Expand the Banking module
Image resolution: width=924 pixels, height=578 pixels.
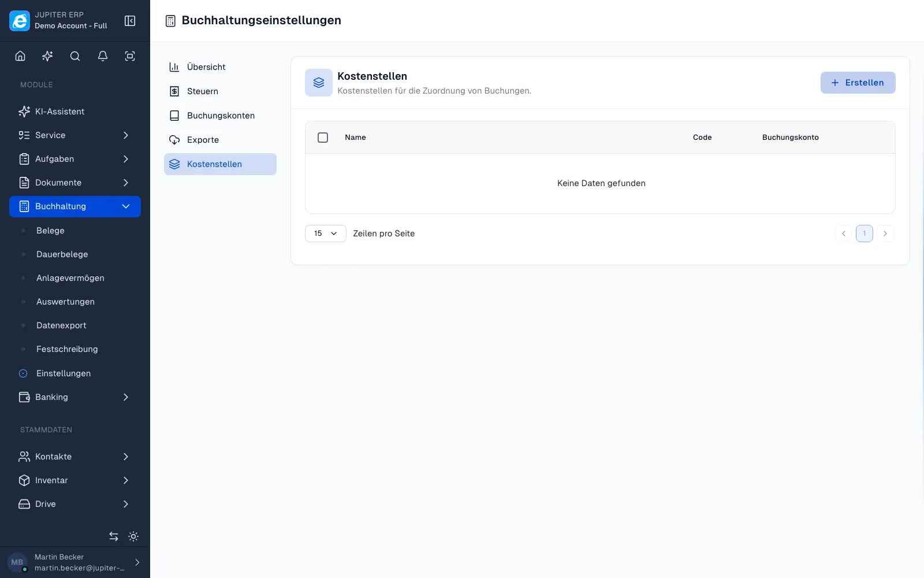[x=75, y=397]
